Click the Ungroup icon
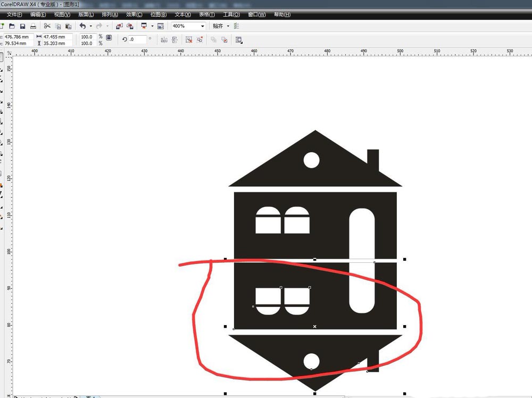 pyautogui.click(x=189, y=40)
